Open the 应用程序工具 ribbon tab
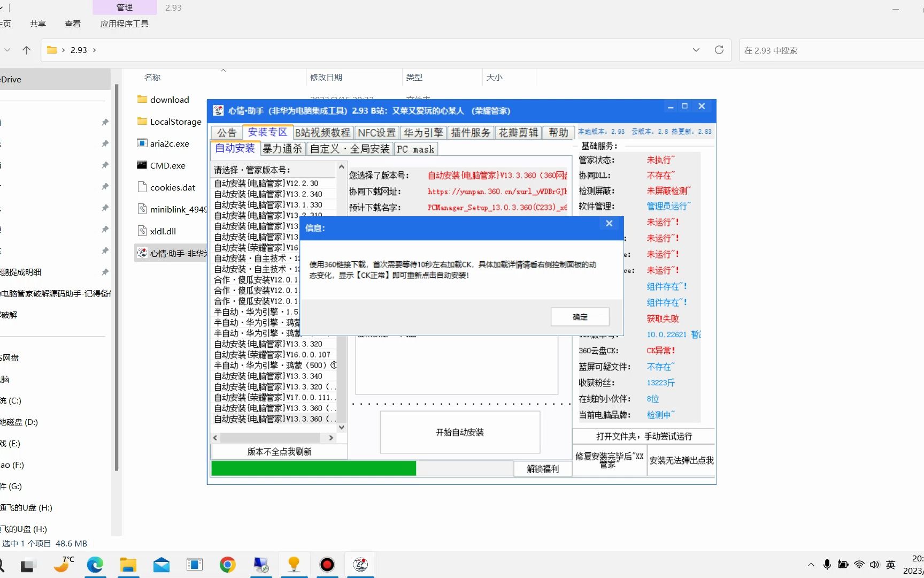This screenshot has width=924, height=578. [x=124, y=24]
